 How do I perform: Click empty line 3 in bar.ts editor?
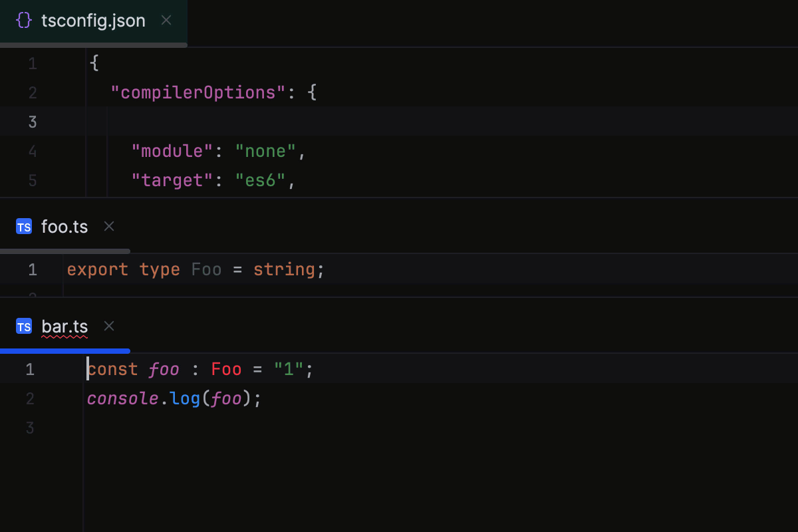point(199,428)
